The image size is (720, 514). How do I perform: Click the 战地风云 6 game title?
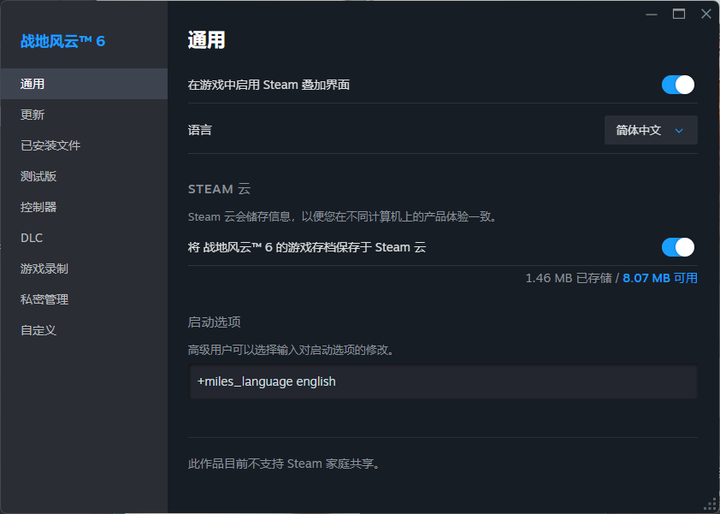coord(63,41)
